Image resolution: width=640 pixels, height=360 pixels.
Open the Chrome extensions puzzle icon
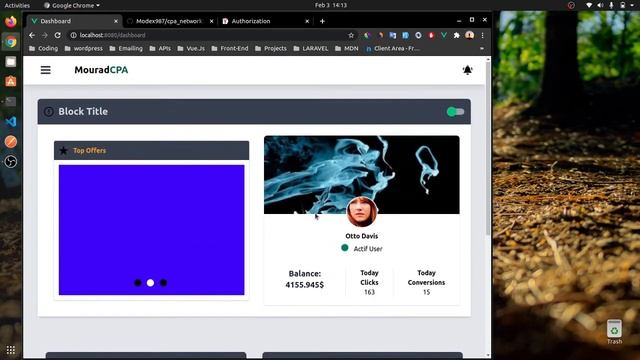point(456,36)
